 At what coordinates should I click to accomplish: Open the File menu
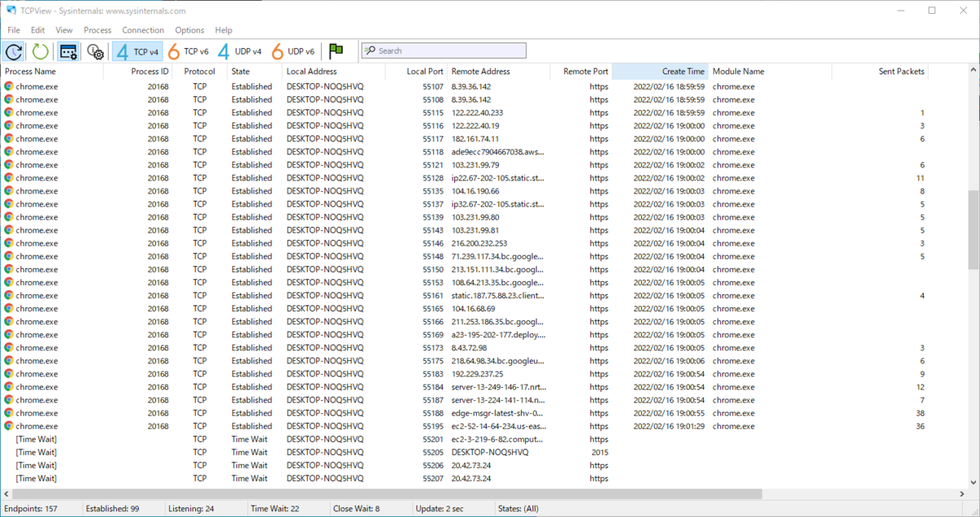tap(14, 30)
